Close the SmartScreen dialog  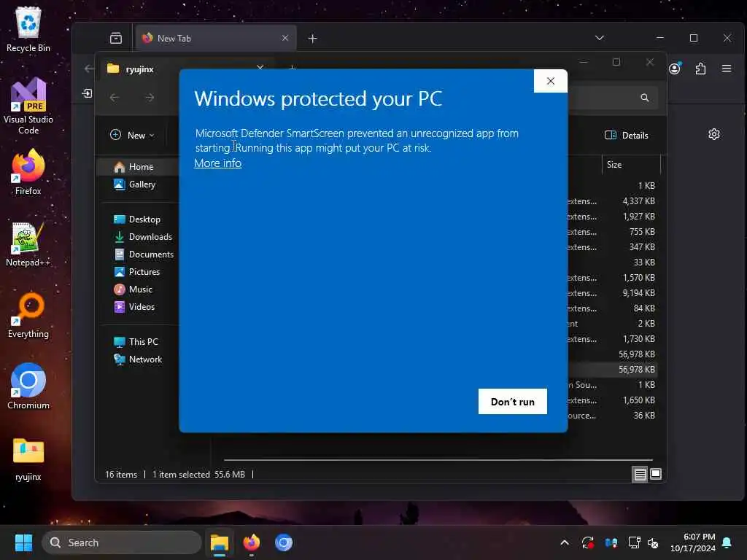point(551,81)
